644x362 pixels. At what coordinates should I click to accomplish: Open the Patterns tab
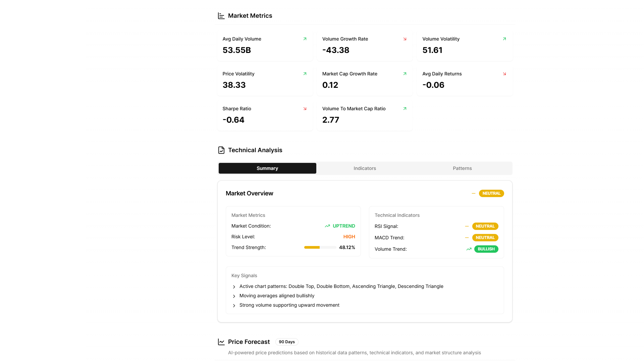(x=462, y=168)
